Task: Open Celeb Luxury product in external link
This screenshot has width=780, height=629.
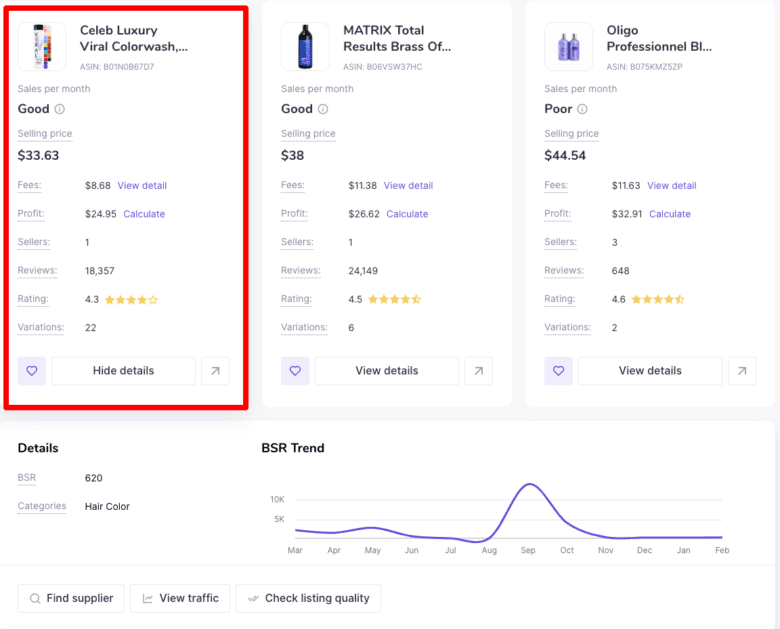Action: pos(215,371)
